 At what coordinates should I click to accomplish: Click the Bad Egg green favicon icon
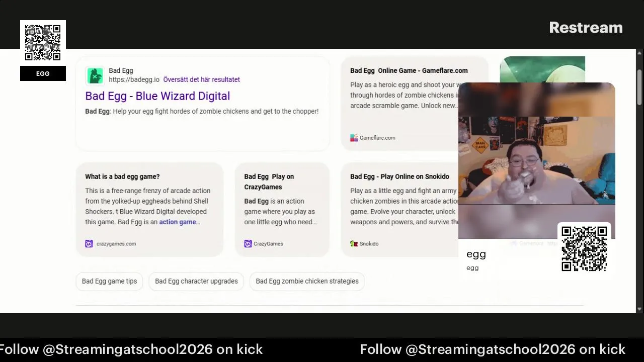coord(95,75)
